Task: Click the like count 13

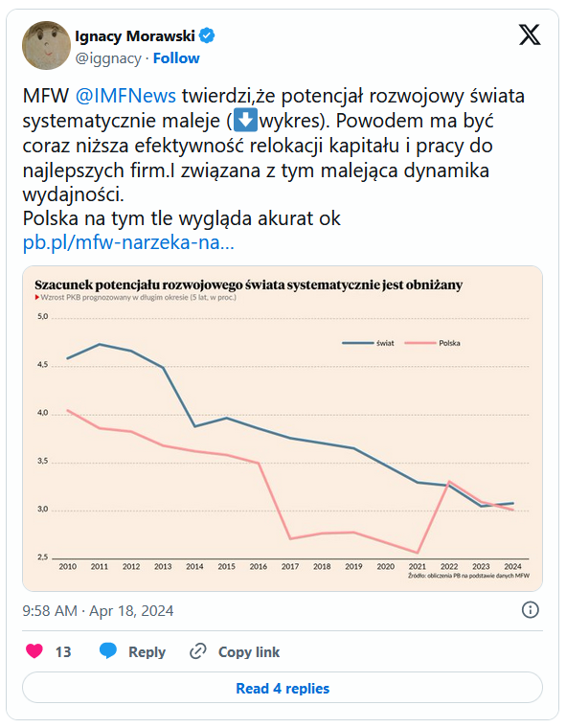Action: (63, 652)
